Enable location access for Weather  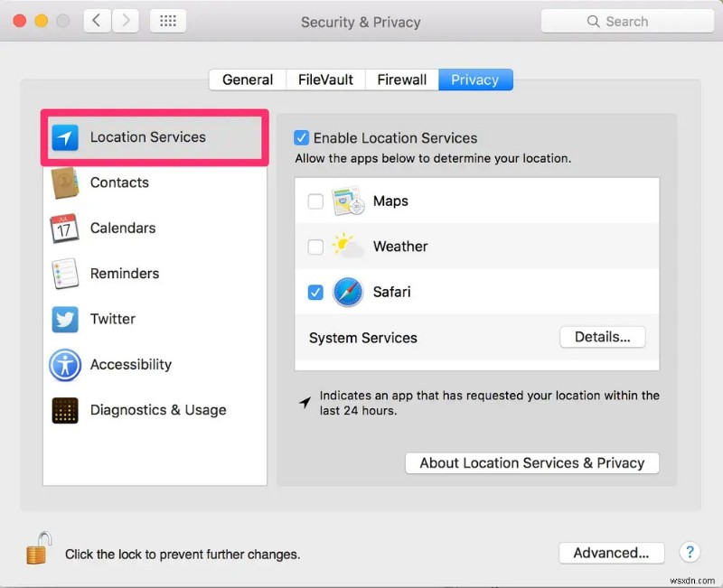[315, 246]
